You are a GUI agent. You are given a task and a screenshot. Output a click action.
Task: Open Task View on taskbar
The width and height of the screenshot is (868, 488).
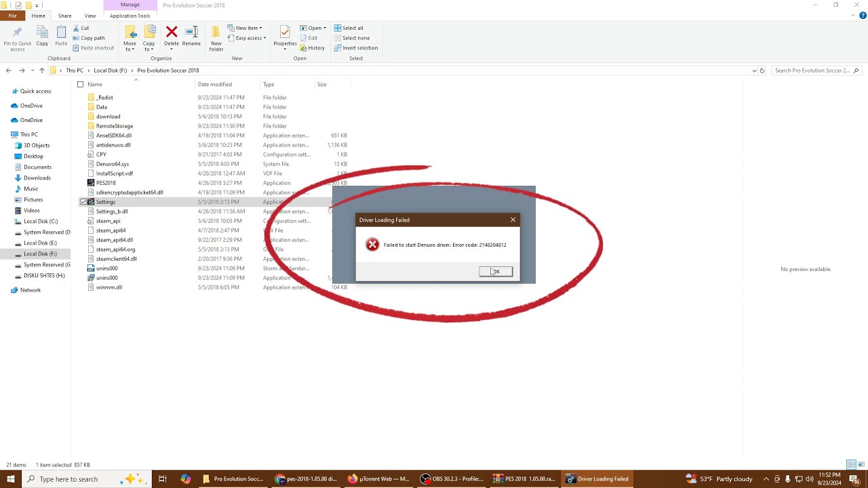(x=163, y=479)
